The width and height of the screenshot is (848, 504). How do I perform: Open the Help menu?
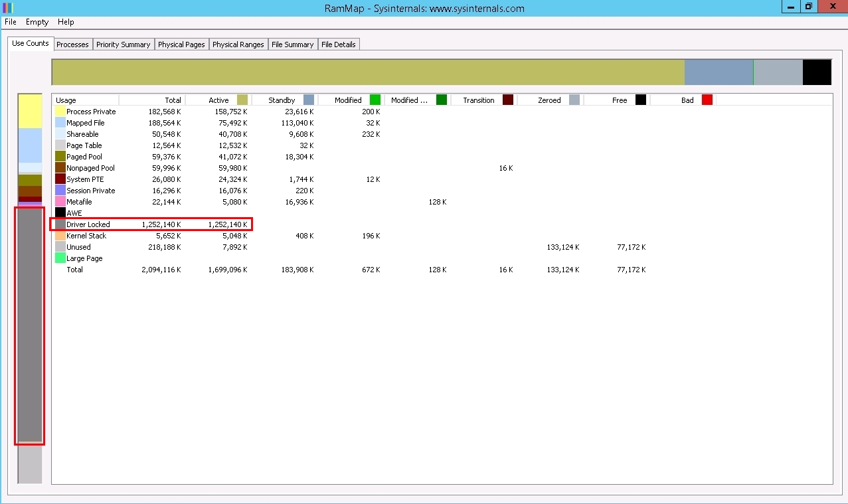tap(66, 22)
